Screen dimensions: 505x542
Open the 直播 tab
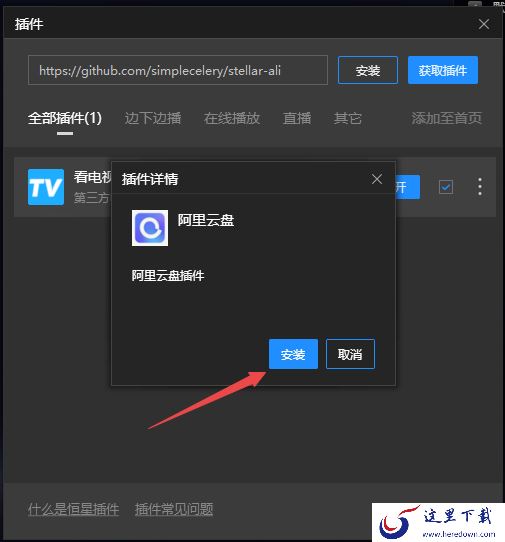click(297, 119)
